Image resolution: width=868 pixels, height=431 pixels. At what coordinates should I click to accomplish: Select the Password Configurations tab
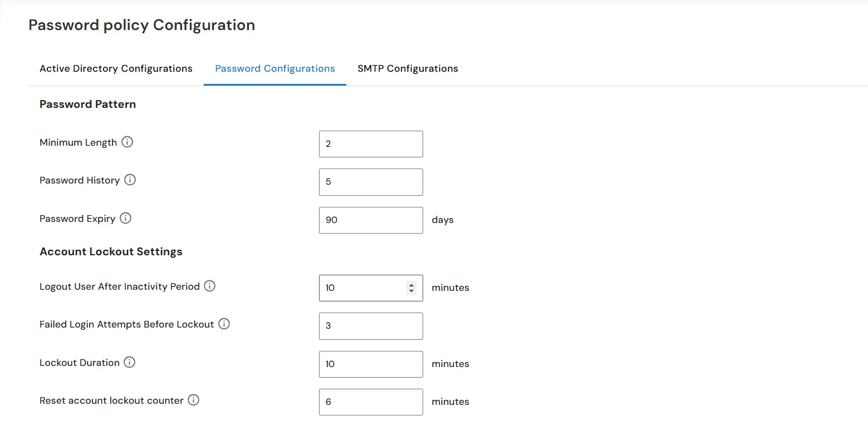(274, 68)
